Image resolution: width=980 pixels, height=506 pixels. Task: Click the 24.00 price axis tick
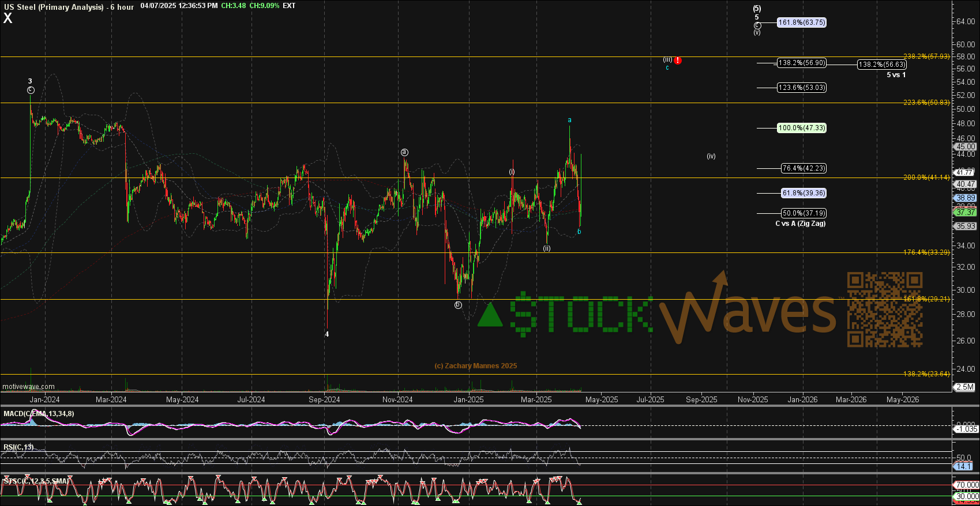coord(966,369)
